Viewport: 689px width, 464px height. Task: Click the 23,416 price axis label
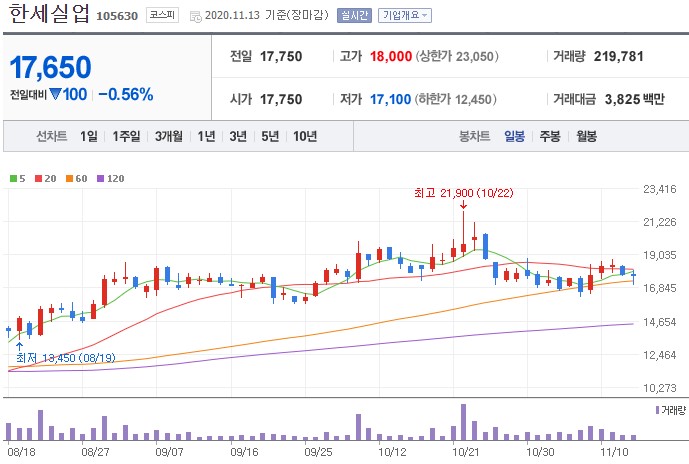(660, 189)
